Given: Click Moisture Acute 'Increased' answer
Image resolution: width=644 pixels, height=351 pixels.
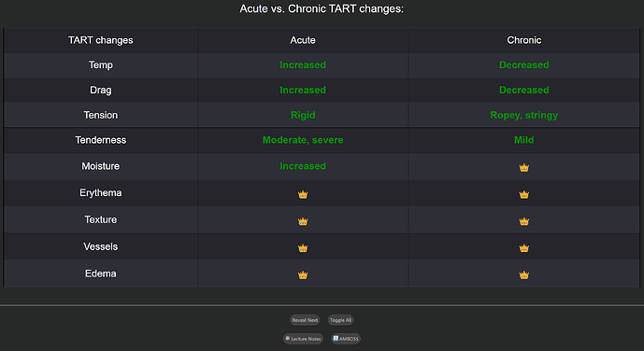Looking at the screenshot, I should coord(303,166).
